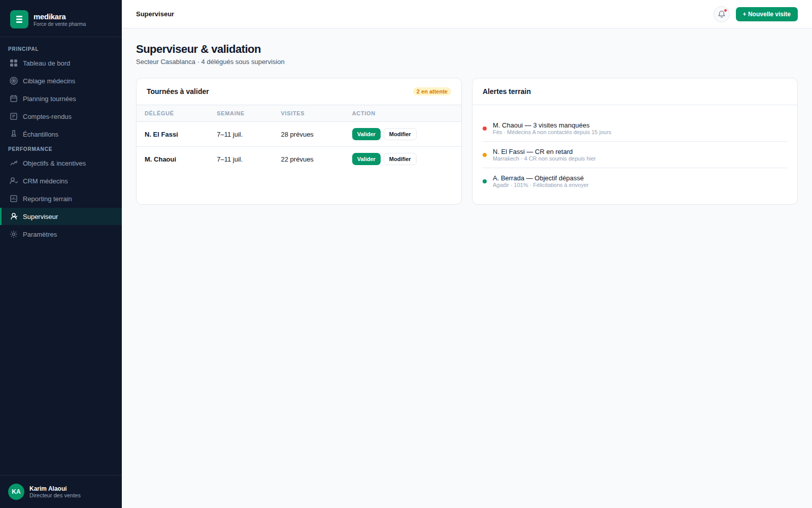Create a Nouvelle visite
The height and width of the screenshot is (508, 812).
767,14
